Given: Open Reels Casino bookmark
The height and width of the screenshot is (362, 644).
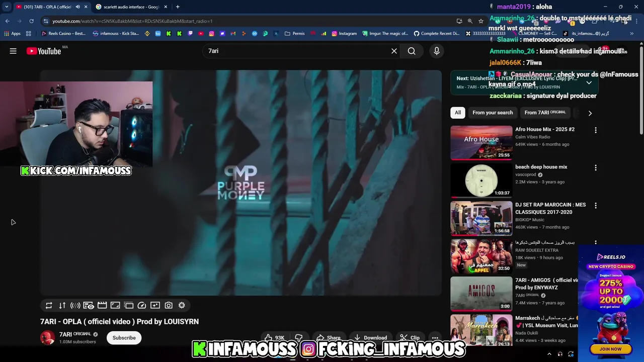Looking at the screenshot, I should [63, 34].
